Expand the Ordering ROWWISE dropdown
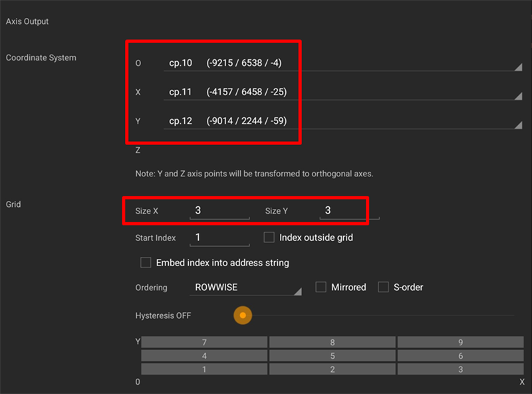This screenshot has width=532, height=394. point(246,288)
